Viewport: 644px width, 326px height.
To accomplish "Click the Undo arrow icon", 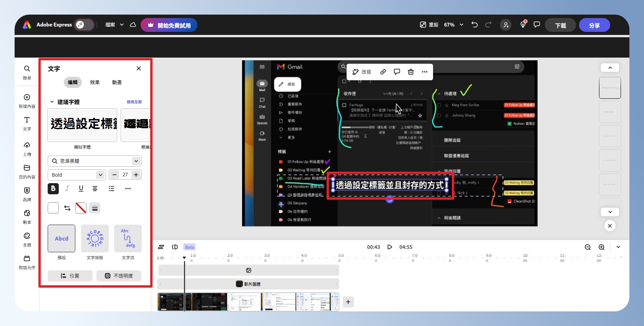I will [x=475, y=25].
